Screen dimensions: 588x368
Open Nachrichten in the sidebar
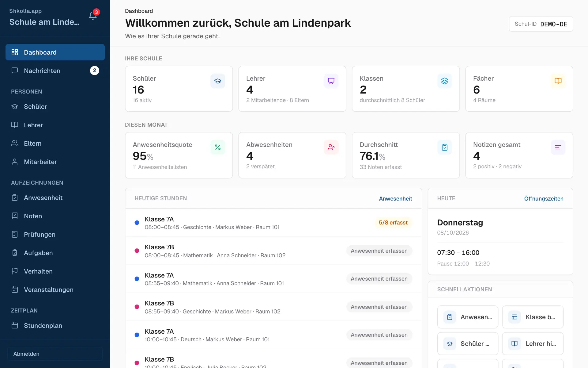pyautogui.click(x=55, y=71)
